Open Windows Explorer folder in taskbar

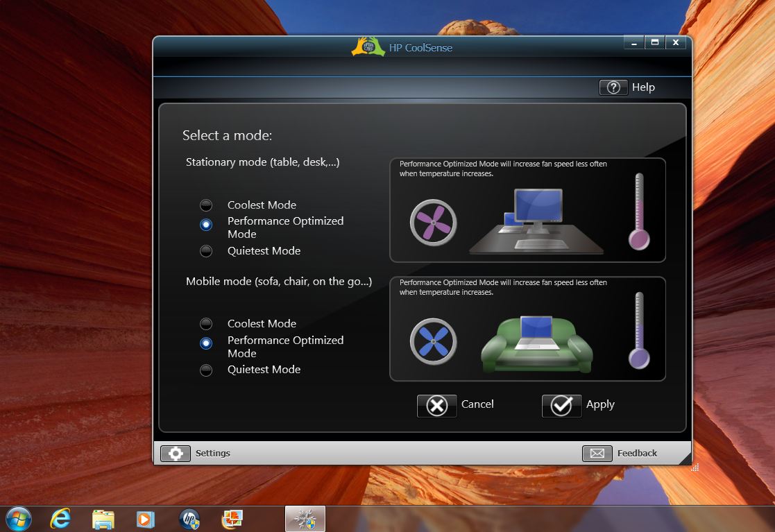(x=103, y=520)
